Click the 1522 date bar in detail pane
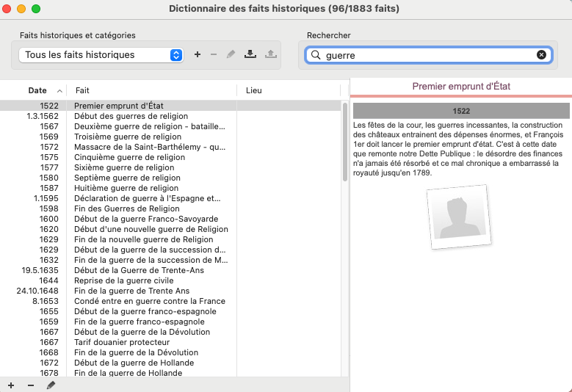The image size is (572, 392). (461, 111)
